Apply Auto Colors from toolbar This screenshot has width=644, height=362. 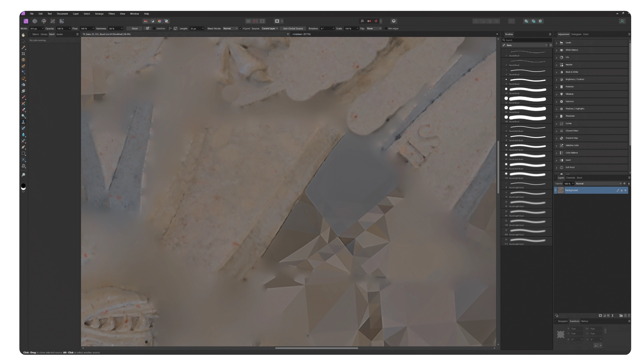click(159, 21)
